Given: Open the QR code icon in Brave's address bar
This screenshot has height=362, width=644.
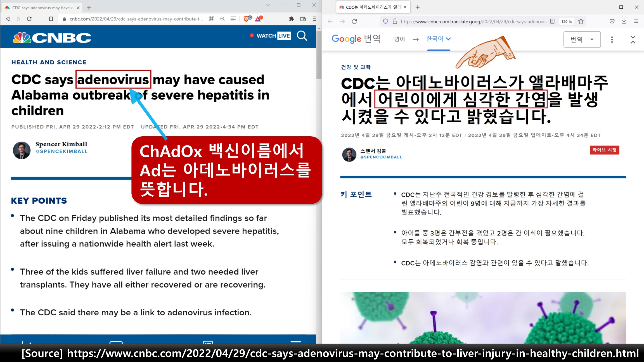Looking at the screenshot, I should click(x=212, y=19).
